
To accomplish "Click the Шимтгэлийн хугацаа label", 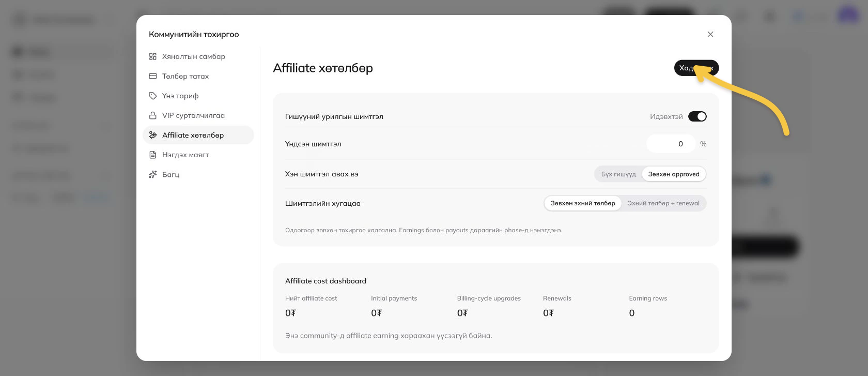I will pyautogui.click(x=323, y=203).
